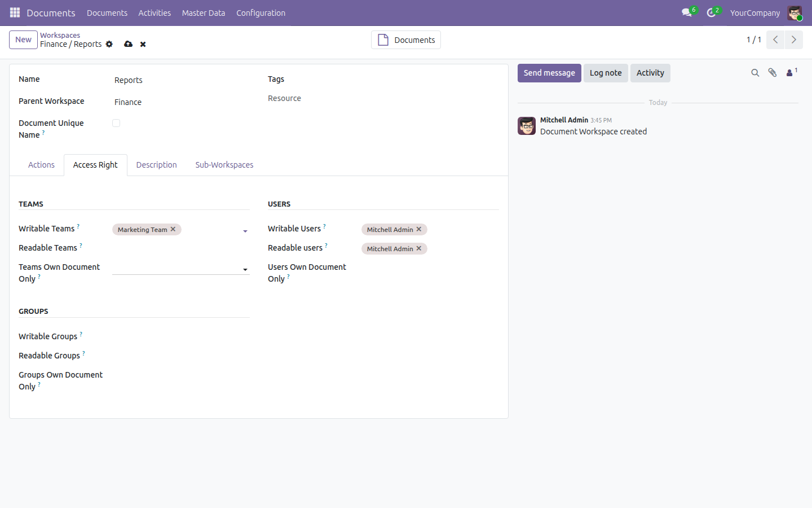This screenshot has width=812, height=508.
Task: Open the Activities menu
Action: 155,13
